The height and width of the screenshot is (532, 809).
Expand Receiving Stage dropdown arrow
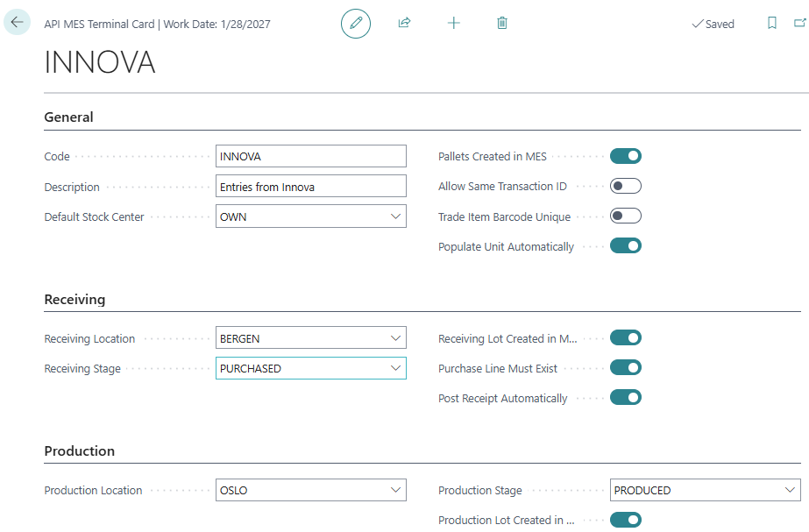[x=395, y=368]
